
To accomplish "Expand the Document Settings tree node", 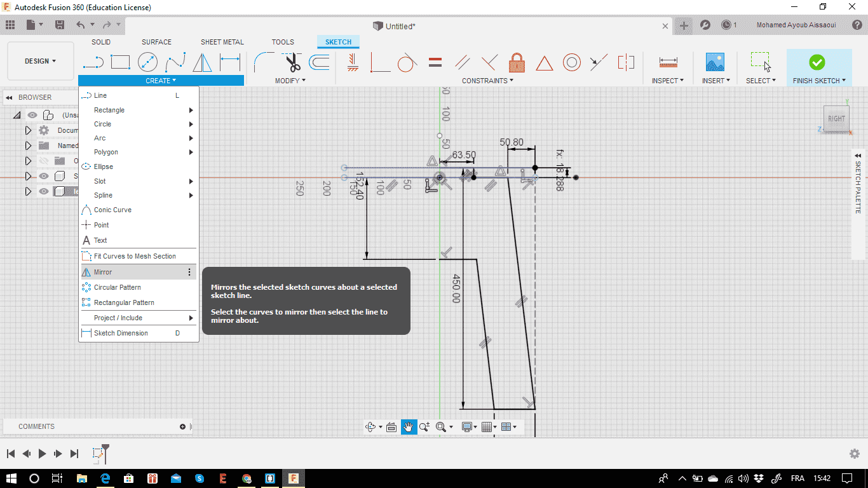I will (28, 130).
